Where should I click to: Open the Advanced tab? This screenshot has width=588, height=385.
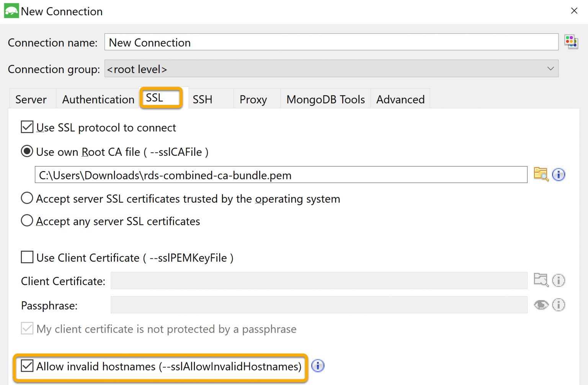pos(400,99)
